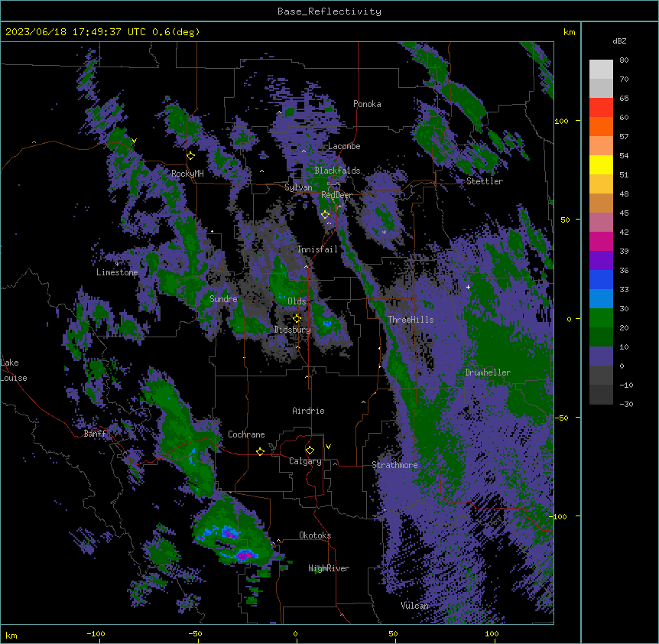Pick the magenta 39-42 dBZ legend swatch
Viewport: 659px width, 644px height.
[601, 241]
